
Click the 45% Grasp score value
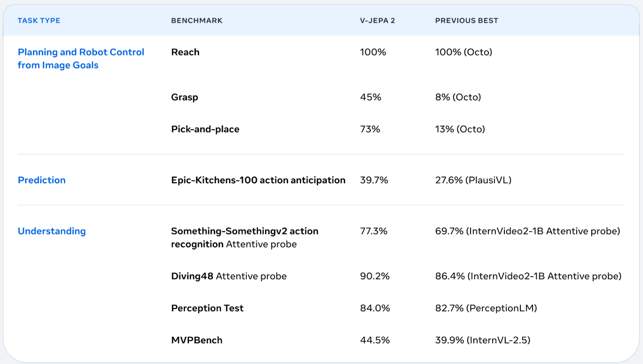(370, 97)
